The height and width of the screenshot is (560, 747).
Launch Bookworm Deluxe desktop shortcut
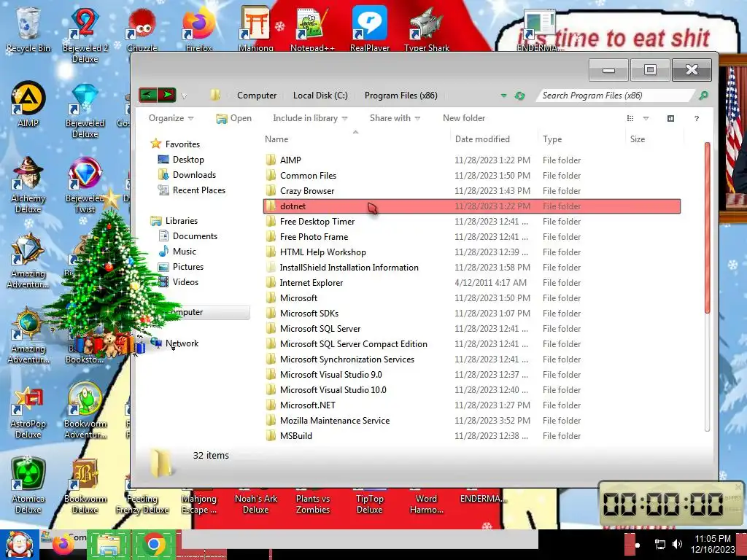85,486
